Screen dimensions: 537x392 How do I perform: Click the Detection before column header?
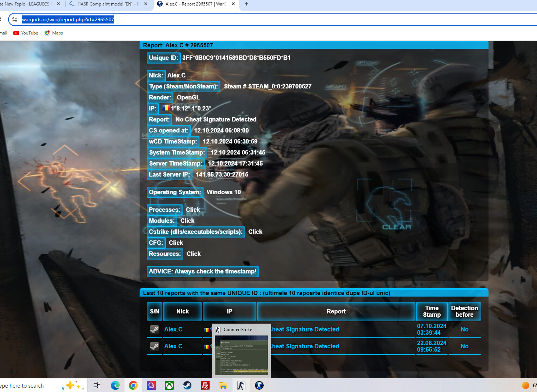pos(465,312)
